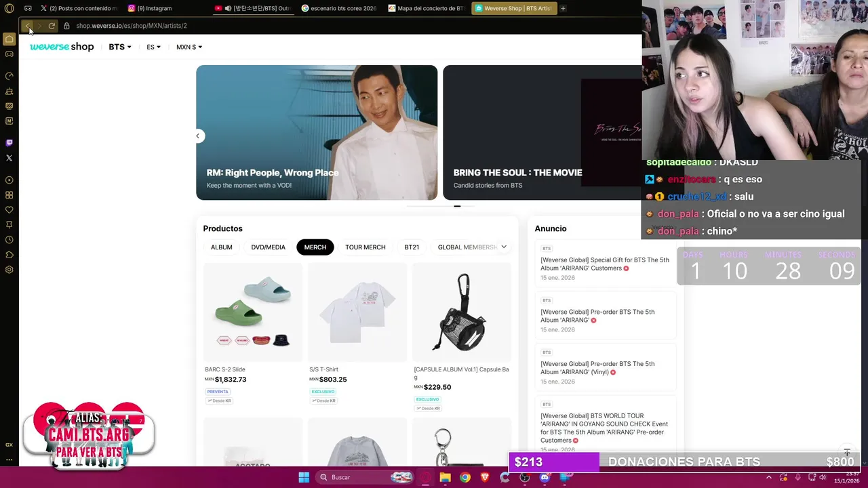Open the X (Twitter) panel in sidebar

[9, 158]
